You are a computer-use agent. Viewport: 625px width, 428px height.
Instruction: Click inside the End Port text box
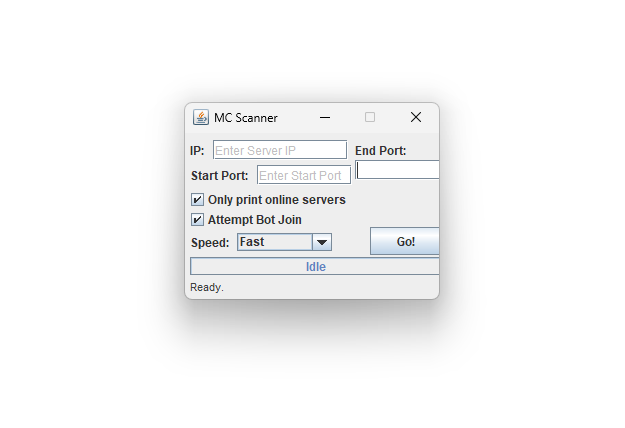[397, 170]
